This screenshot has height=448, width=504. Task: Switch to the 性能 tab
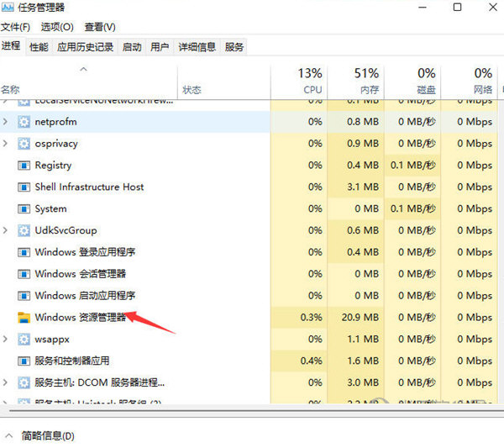coord(39,47)
